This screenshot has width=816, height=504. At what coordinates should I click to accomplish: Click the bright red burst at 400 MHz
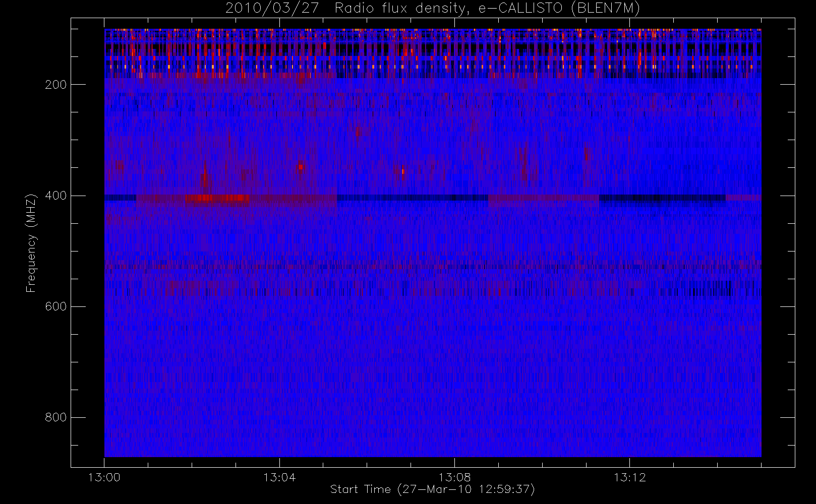(x=217, y=198)
